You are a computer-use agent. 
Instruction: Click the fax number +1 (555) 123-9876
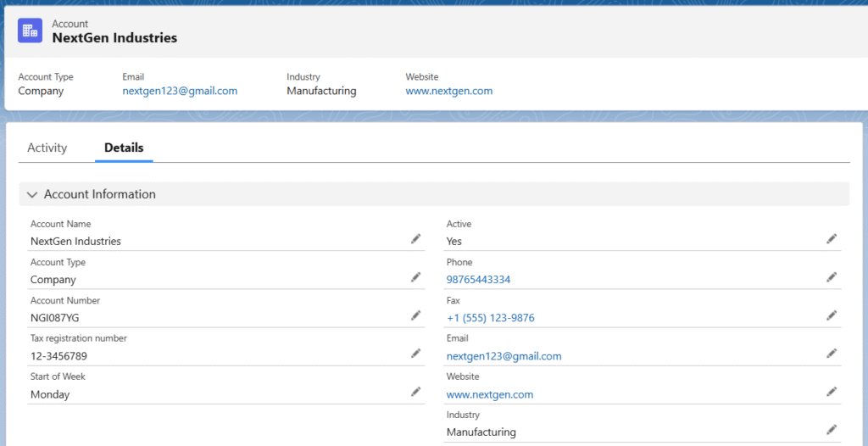490,318
